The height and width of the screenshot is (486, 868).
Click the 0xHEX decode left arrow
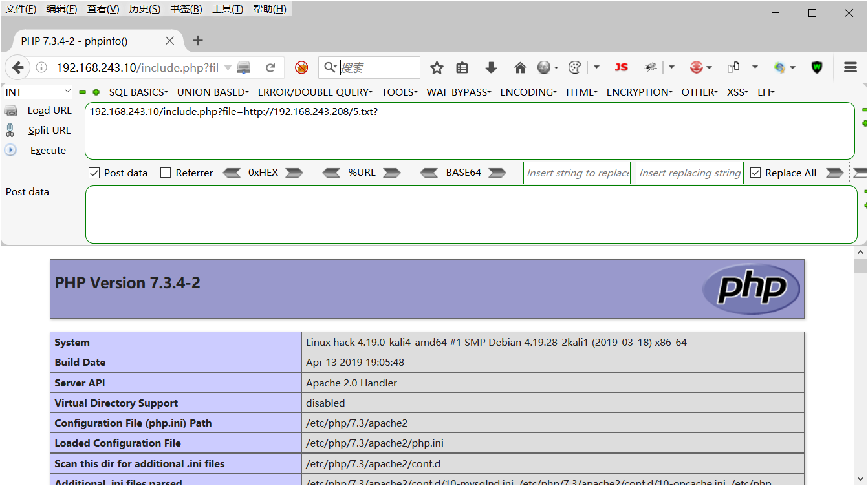click(x=232, y=173)
